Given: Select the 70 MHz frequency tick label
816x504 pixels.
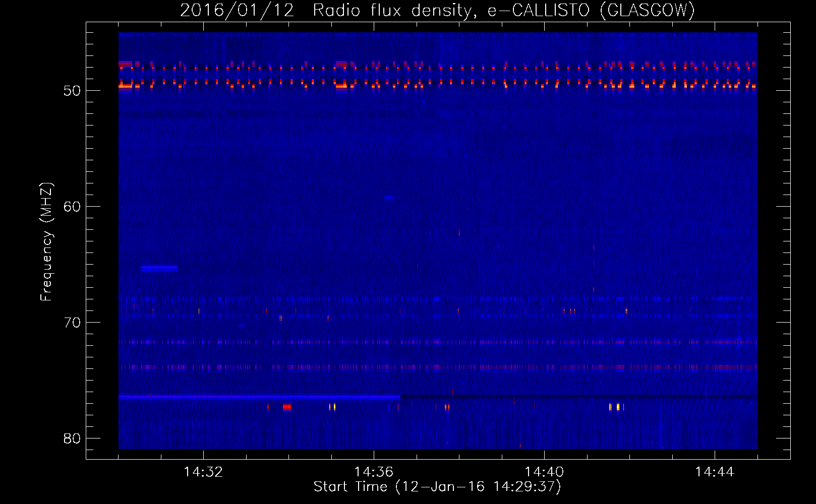Looking at the screenshot, I should click(x=72, y=323).
